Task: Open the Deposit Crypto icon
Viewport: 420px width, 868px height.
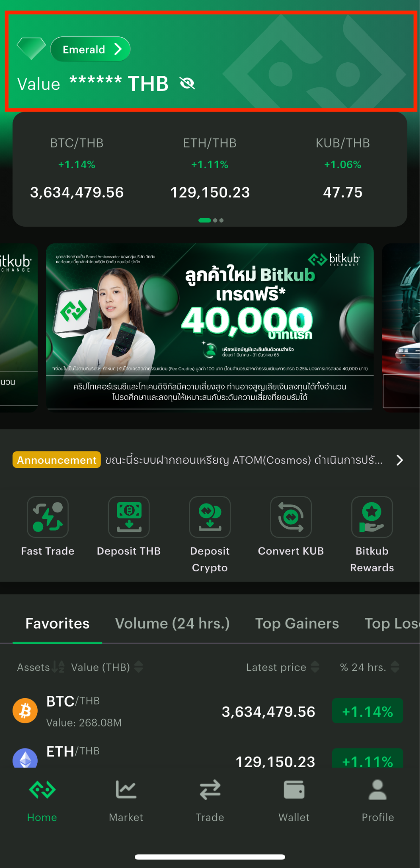Action: pos(210,517)
